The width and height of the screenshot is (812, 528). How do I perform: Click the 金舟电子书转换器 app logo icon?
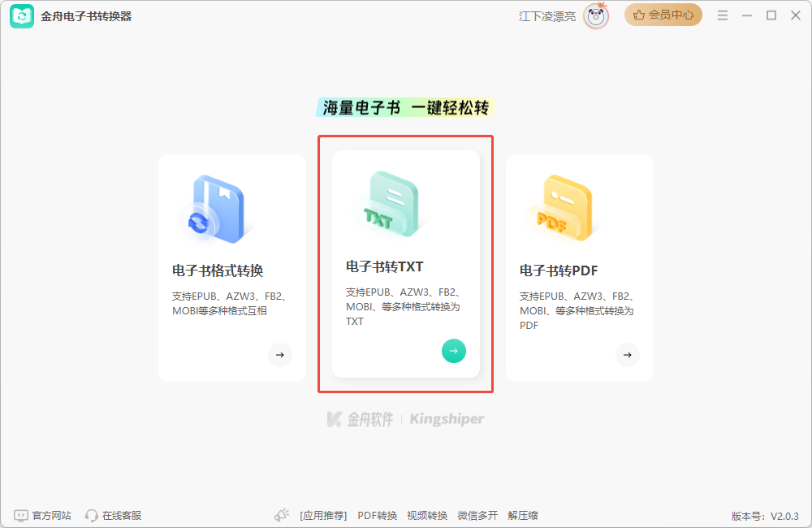coord(22,16)
